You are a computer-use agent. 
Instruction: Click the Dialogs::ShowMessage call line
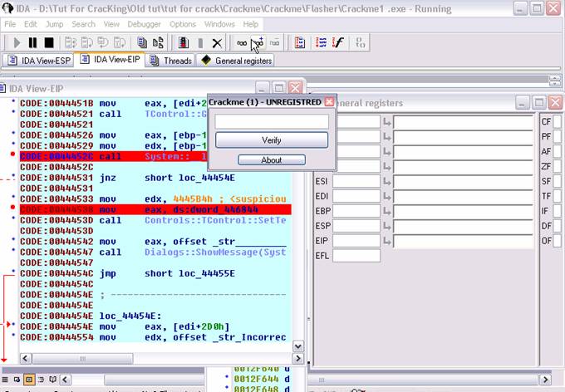[x=155, y=252]
